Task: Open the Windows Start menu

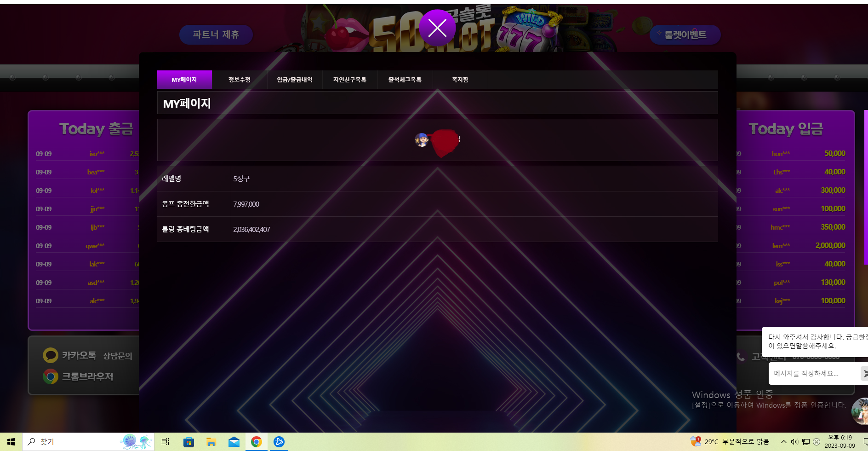Action: pos(11,442)
